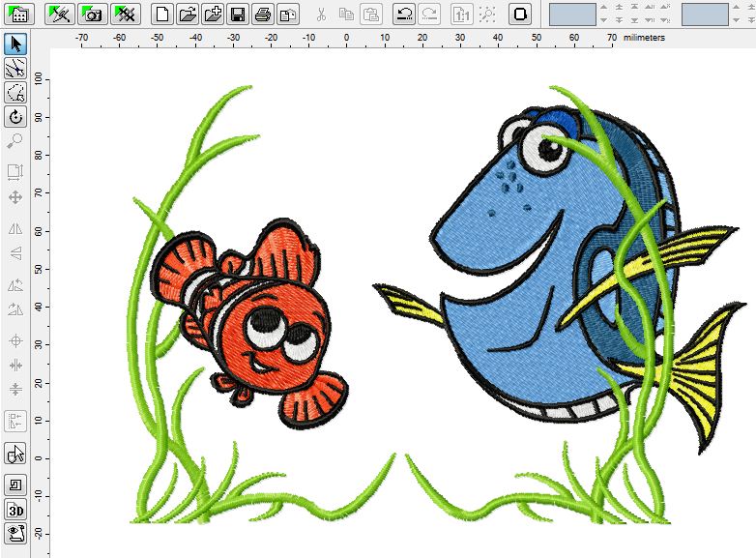This screenshot has width=756, height=558.
Task: Increase the first size field value
Action: (603, 8)
